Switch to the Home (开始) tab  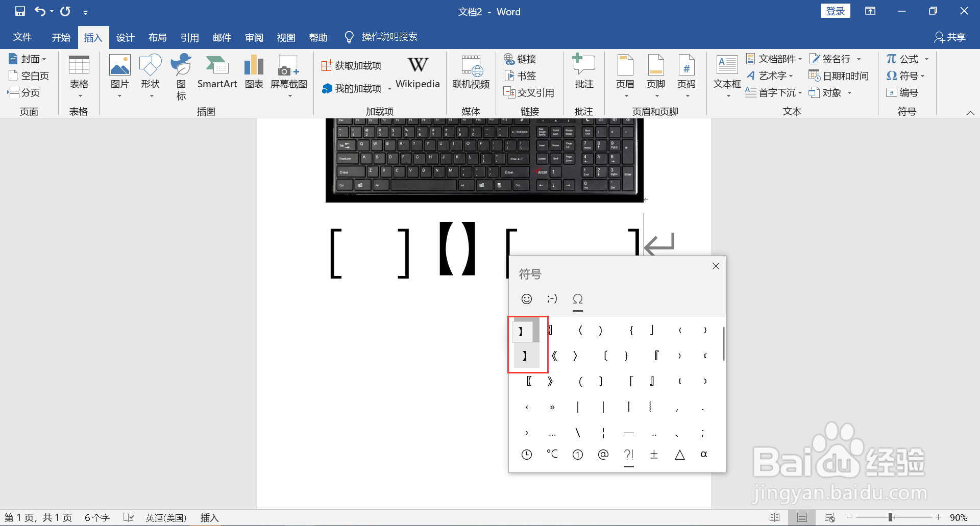point(61,37)
